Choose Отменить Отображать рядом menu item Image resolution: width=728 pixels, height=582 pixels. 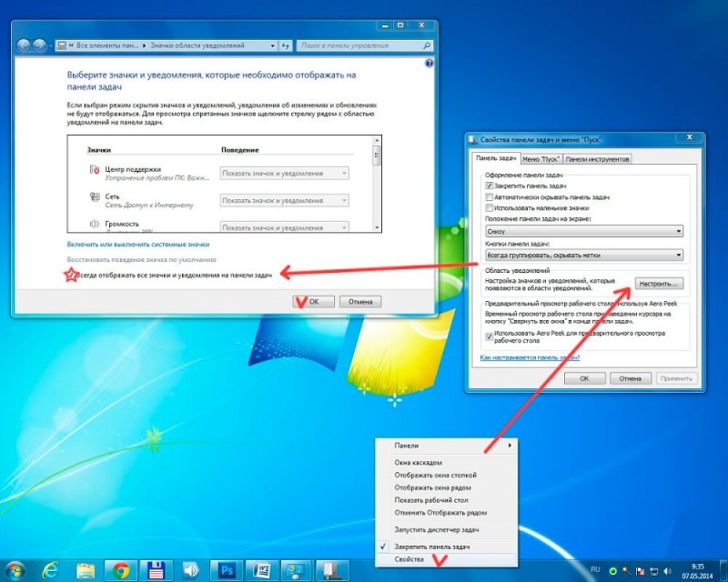pyautogui.click(x=446, y=513)
